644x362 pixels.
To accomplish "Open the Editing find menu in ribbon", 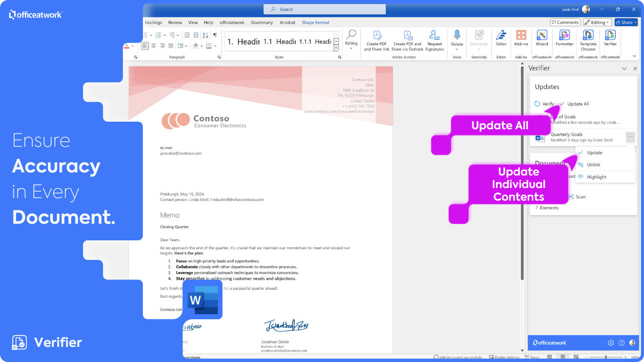I will [351, 39].
